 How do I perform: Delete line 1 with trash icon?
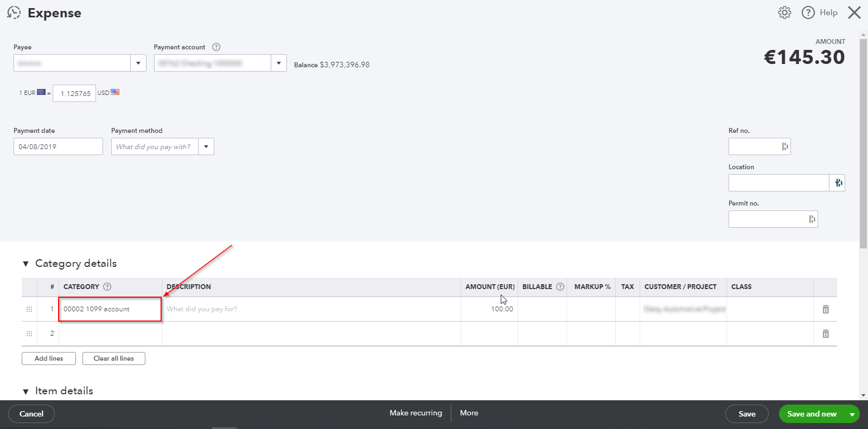(826, 309)
